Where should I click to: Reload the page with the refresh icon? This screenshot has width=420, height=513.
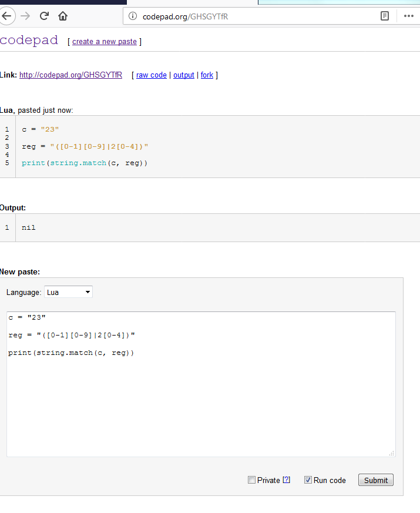coord(44,16)
